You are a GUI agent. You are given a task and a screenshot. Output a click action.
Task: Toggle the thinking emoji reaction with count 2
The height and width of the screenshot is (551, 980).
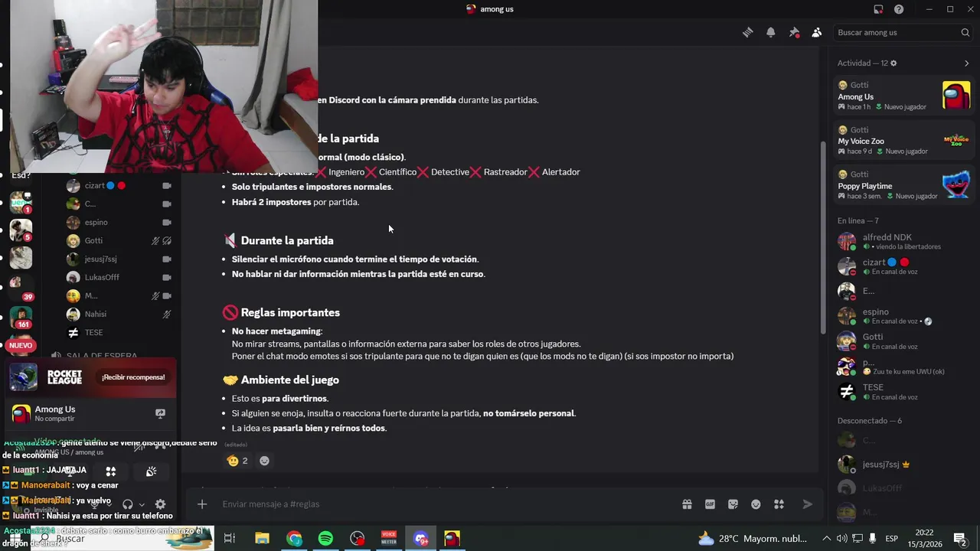pyautogui.click(x=237, y=461)
